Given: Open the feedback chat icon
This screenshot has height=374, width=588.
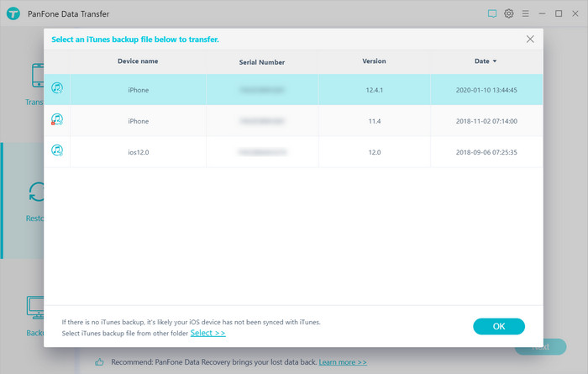Looking at the screenshot, I should (492, 14).
